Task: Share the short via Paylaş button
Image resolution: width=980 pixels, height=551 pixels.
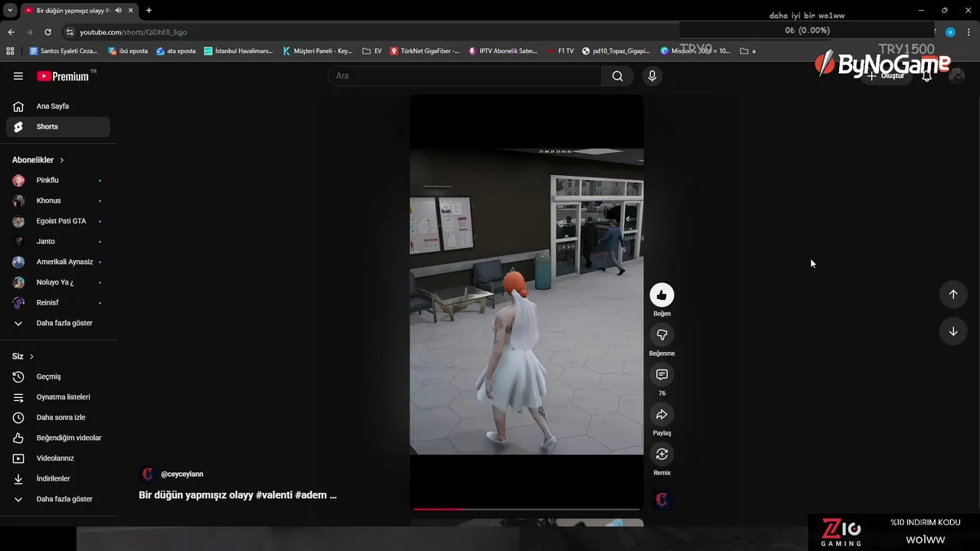Action: [x=661, y=414]
